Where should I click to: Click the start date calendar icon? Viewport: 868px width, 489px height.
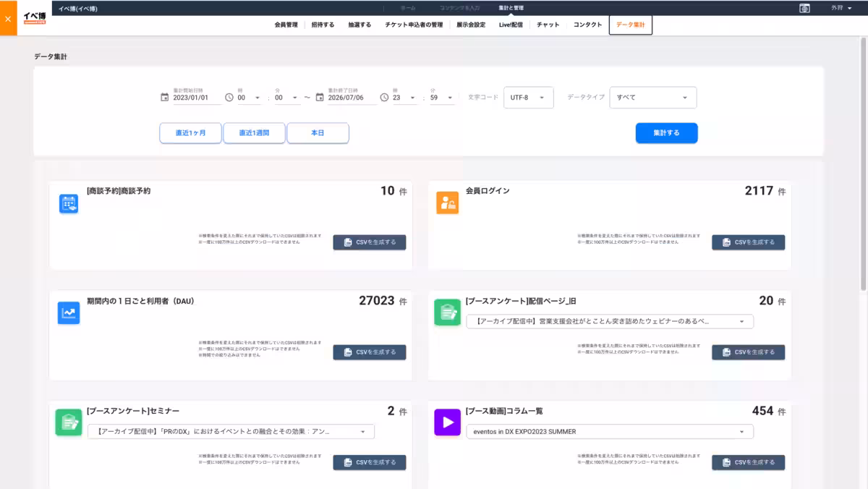[x=164, y=97]
